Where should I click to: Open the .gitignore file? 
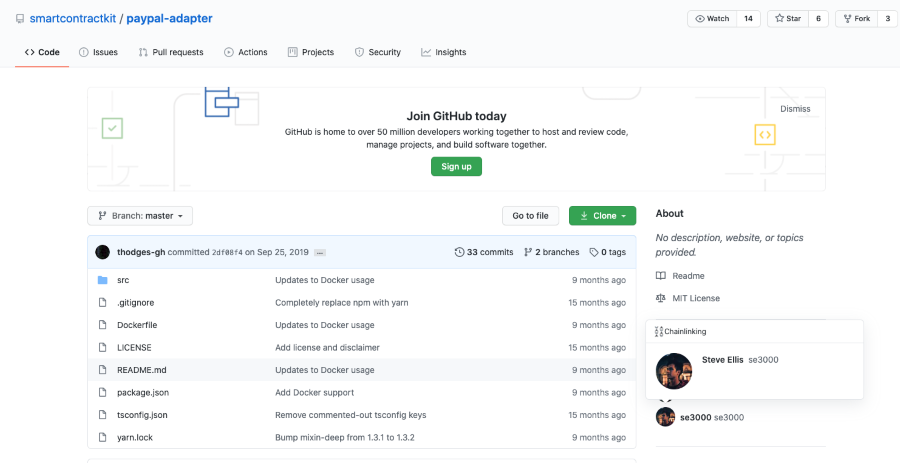click(x=135, y=302)
